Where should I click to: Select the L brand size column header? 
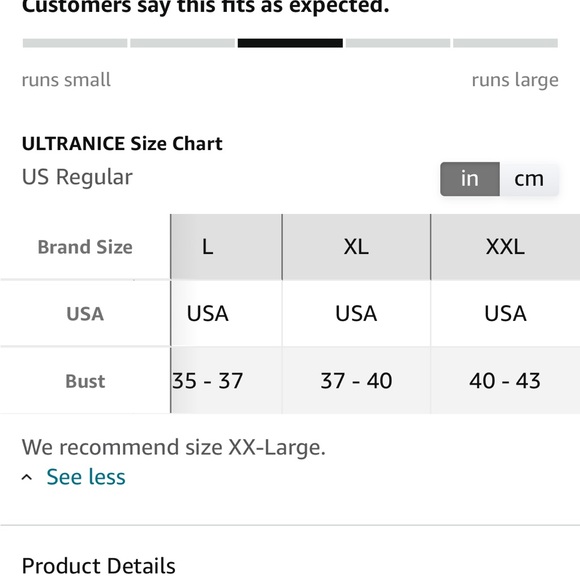pyautogui.click(x=226, y=247)
